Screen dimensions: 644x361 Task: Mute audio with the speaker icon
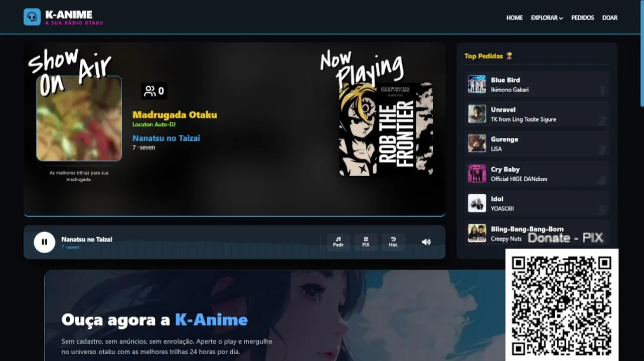426,242
